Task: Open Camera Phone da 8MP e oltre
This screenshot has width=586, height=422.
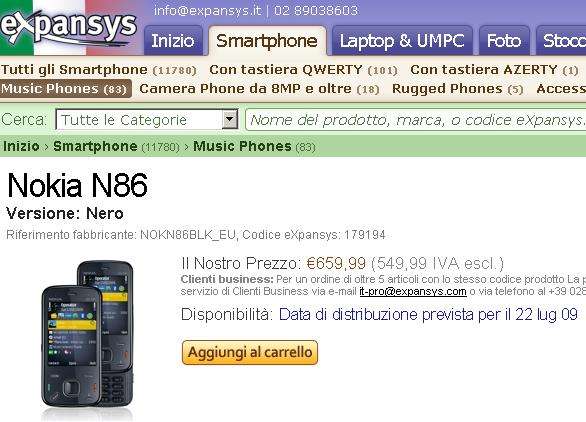Action: [259, 89]
